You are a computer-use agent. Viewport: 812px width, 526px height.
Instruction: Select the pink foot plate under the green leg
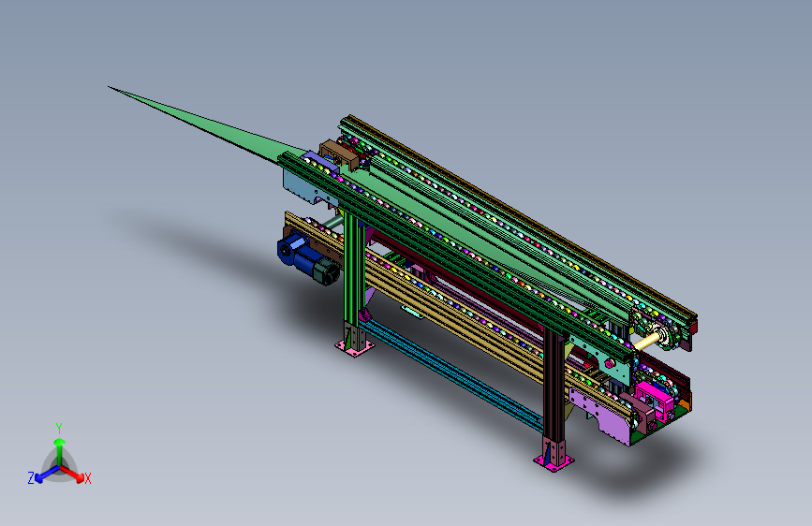[x=355, y=347]
